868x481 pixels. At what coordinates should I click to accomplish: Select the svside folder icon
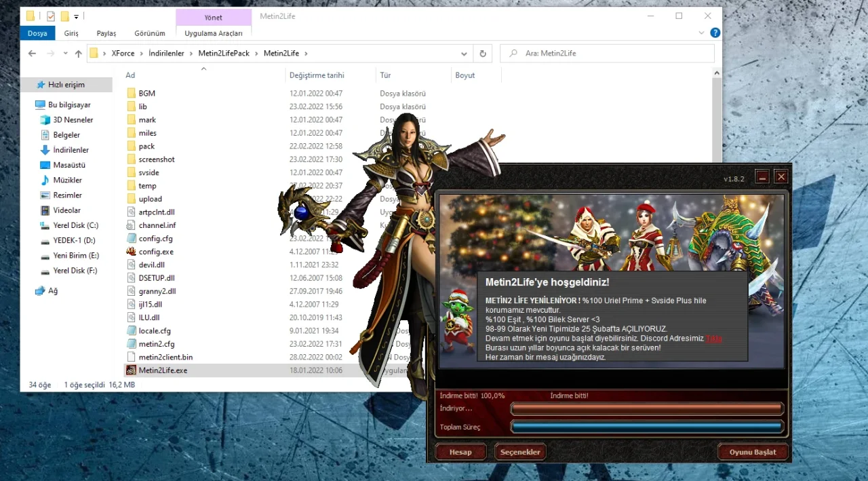tap(132, 172)
